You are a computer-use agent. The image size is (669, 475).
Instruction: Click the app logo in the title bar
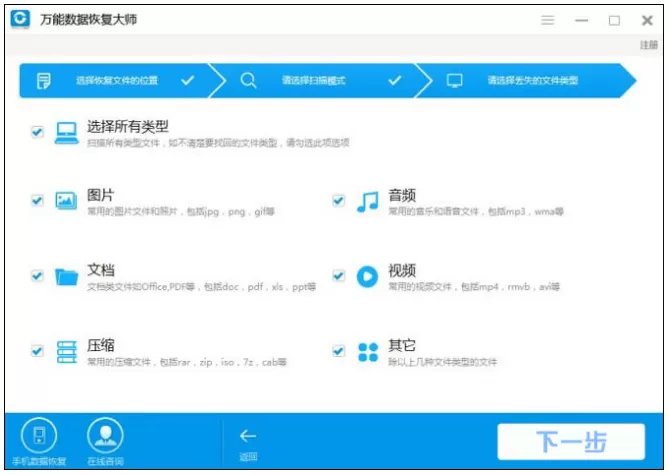[x=20, y=18]
